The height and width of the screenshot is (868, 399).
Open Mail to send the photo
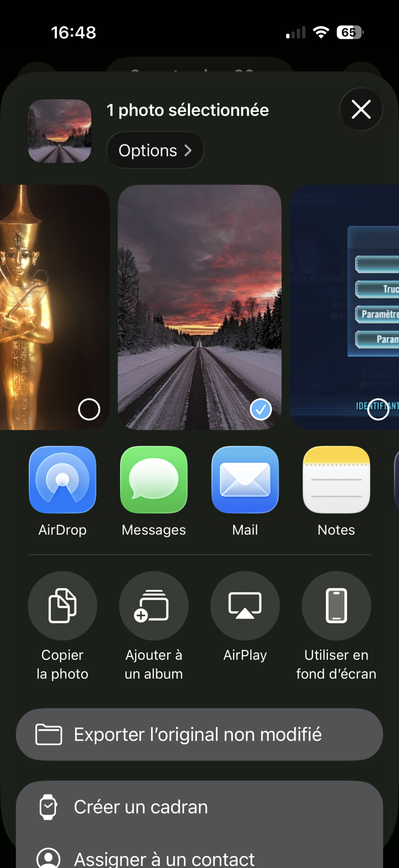coord(245,479)
